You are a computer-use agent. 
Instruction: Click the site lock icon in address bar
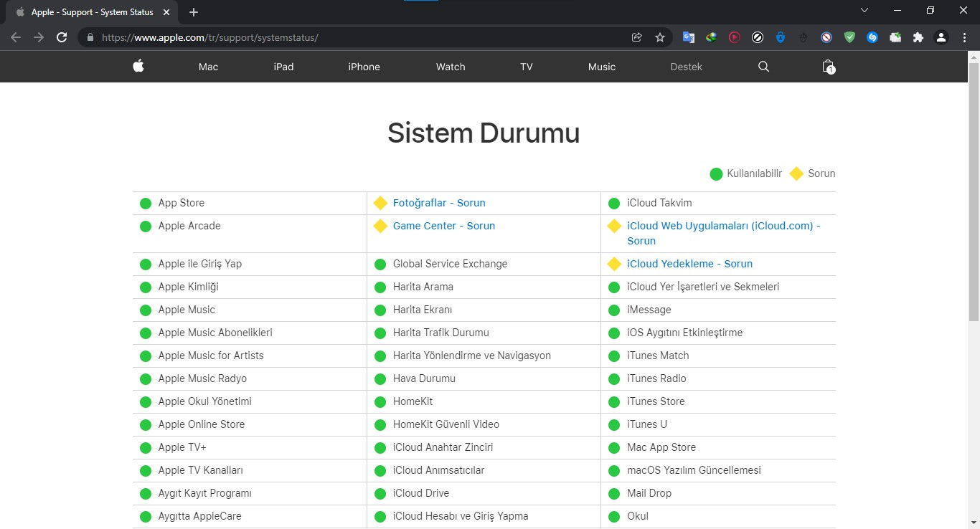point(90,37)
